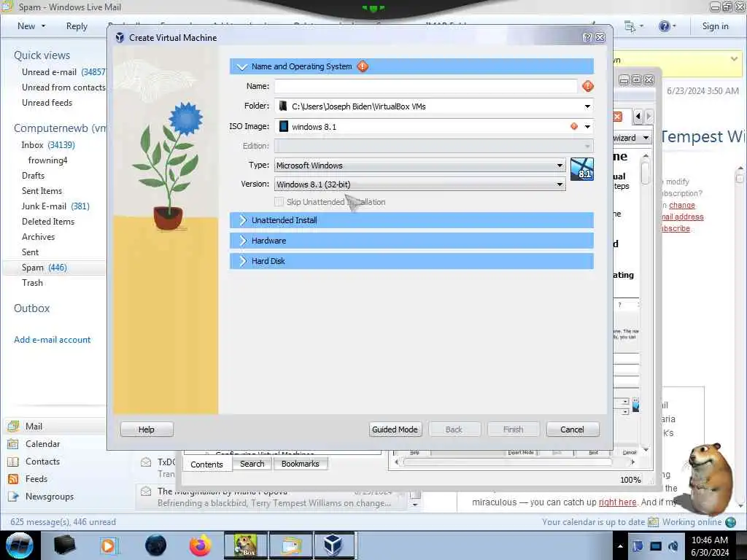Open the Folder dropdown

(587, 106)
